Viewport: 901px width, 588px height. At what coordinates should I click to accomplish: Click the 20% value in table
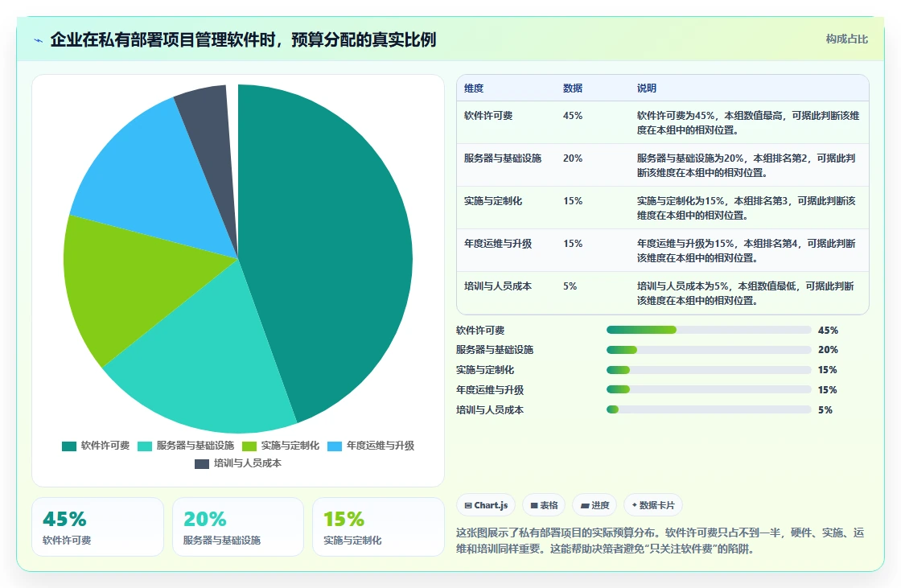point(573,158)
